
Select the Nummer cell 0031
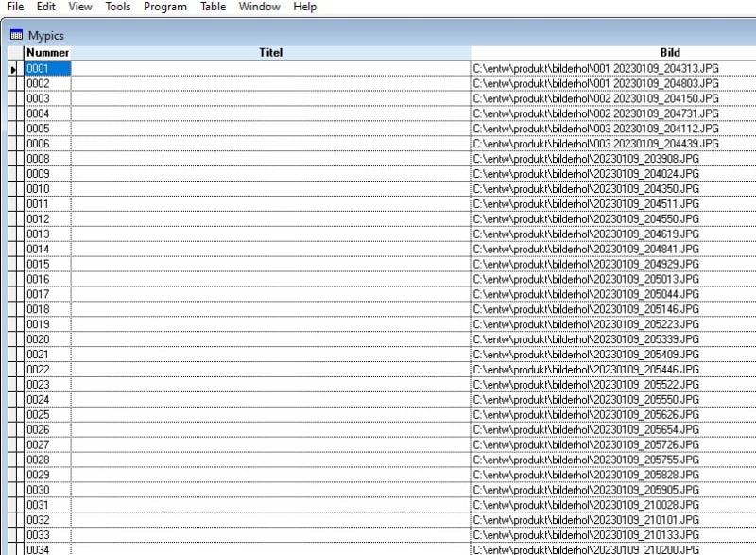47,505
